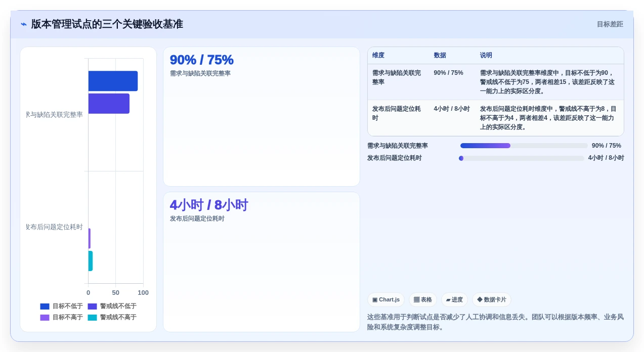The image size is (644, 352).
Task: Toggle the 目标不高于 legend swatch
Action: click(45, 318)
